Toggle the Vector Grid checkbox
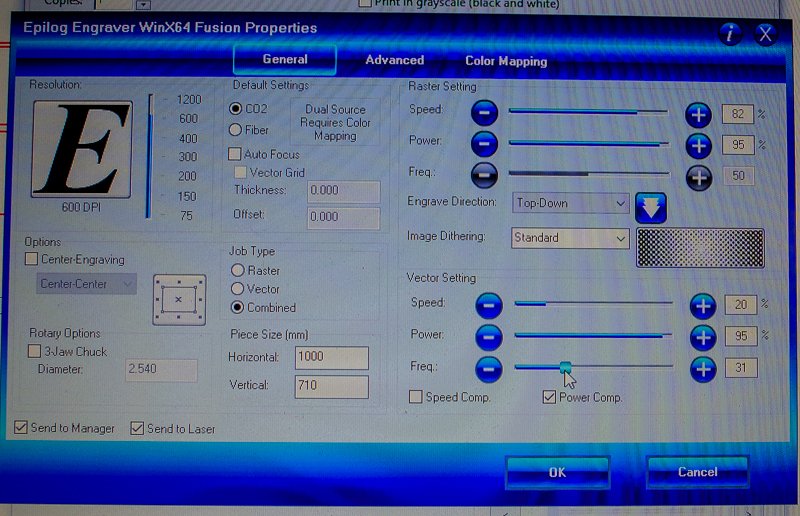Image resolution: width=800 pixels, height=516 pixels. click(x=240, y=173)
